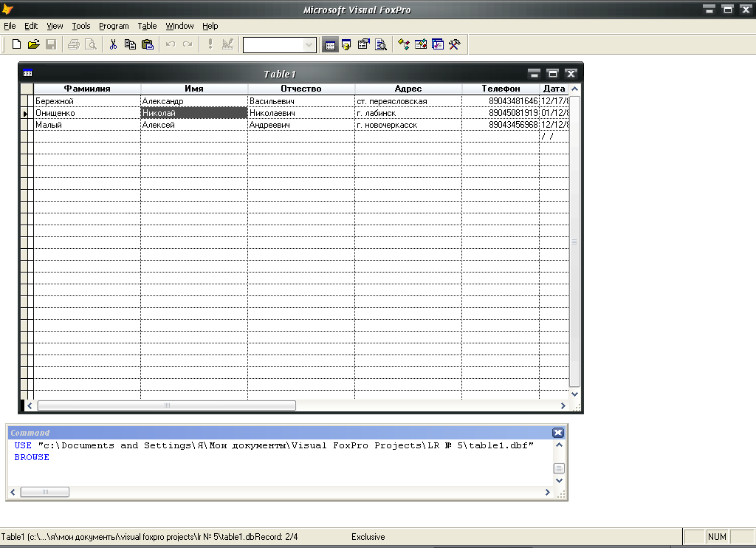
Task: Select the cell г. новочеркасск
Action: (x=408, y=125)
